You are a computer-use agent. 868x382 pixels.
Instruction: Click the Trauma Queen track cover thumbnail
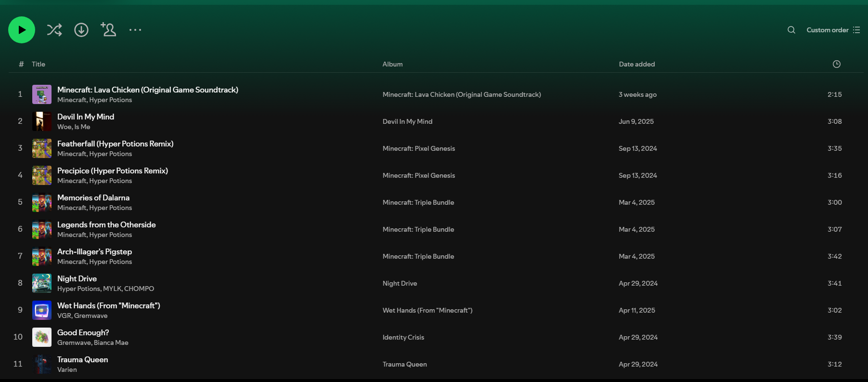[42, 364]
